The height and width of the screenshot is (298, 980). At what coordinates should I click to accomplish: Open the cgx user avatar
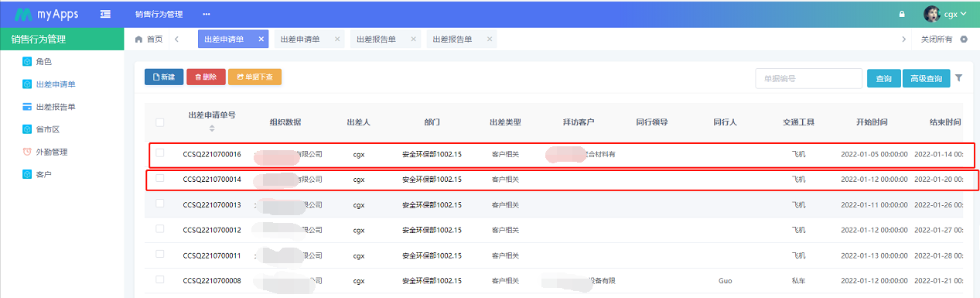coord(932,14)
